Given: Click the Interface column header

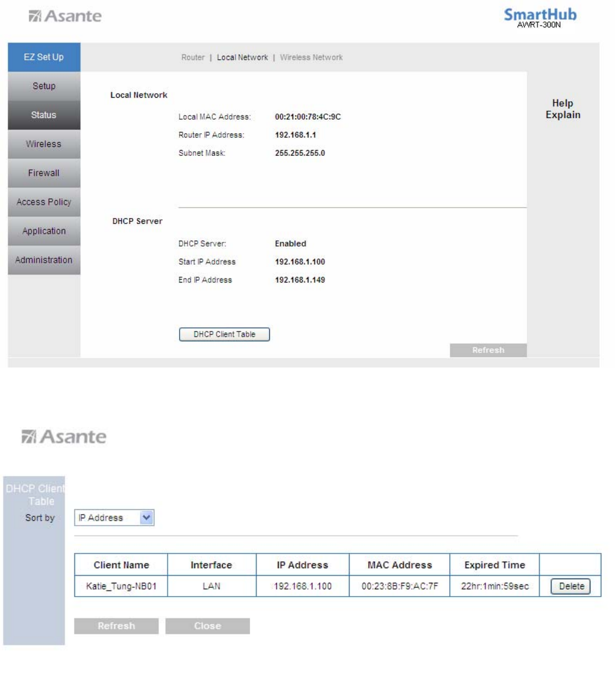Looking at the screenshot, I should [212, 565].
